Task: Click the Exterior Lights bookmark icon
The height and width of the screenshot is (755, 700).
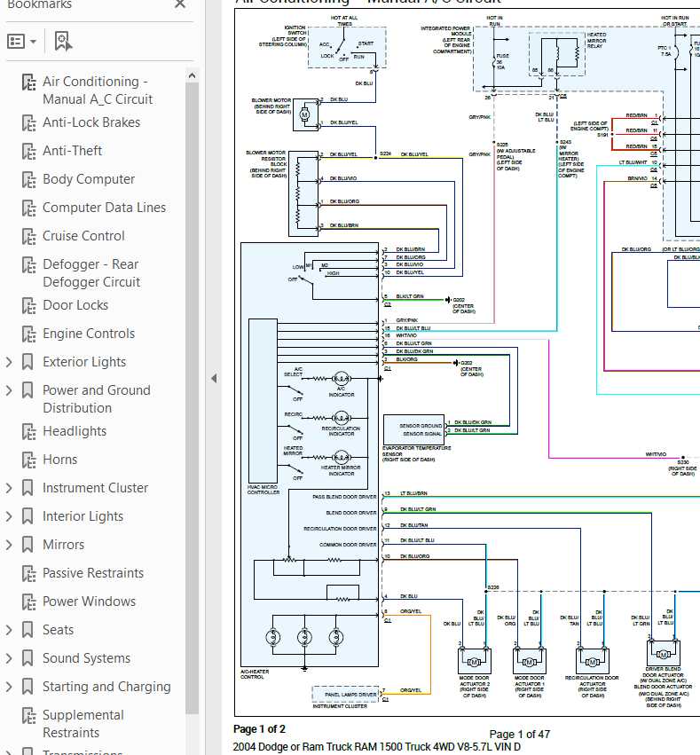Action: 28,362
